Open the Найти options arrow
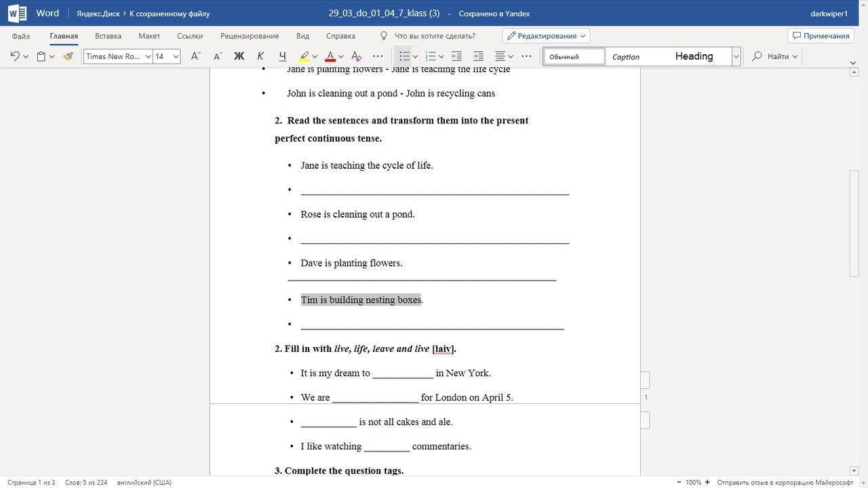868x488 pixels. [x=795, y=56]
